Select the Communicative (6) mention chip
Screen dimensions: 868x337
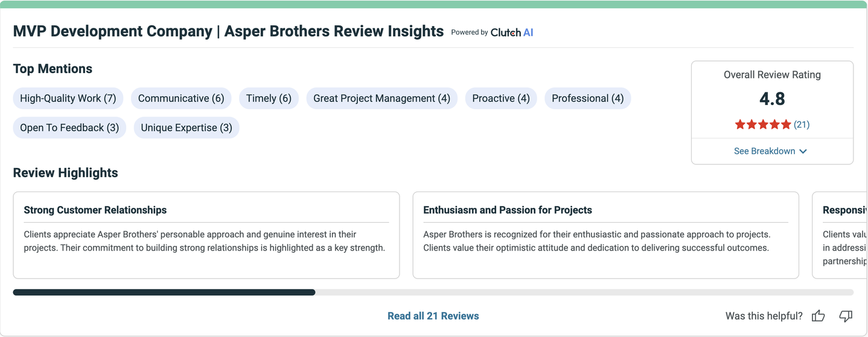[x=181, y=98]
